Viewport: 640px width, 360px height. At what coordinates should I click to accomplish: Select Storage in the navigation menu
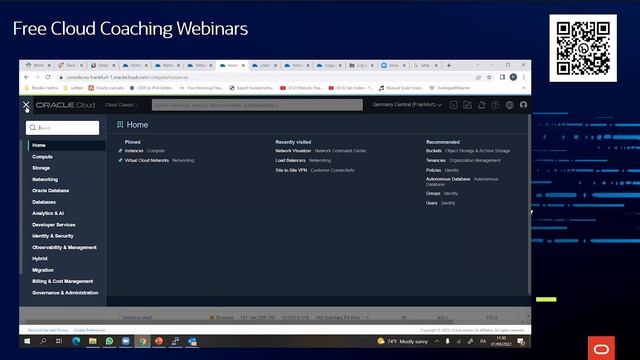(x=41, y=168)
